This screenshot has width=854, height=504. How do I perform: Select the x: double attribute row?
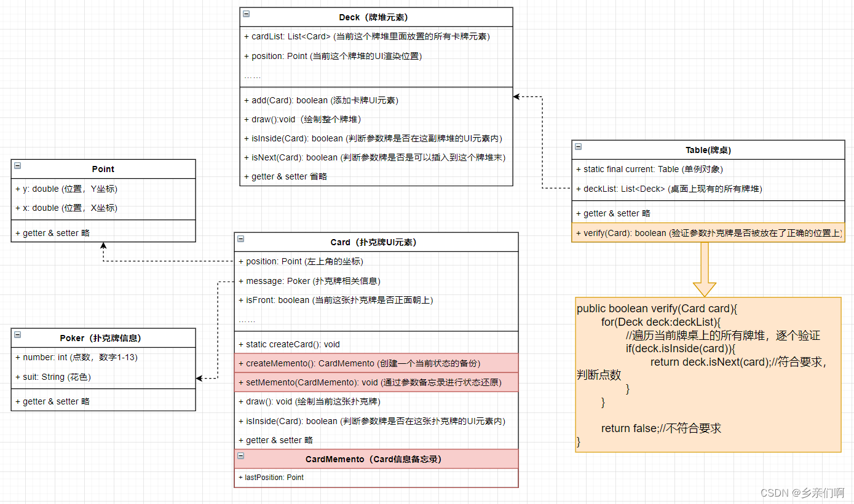(103, 208)
